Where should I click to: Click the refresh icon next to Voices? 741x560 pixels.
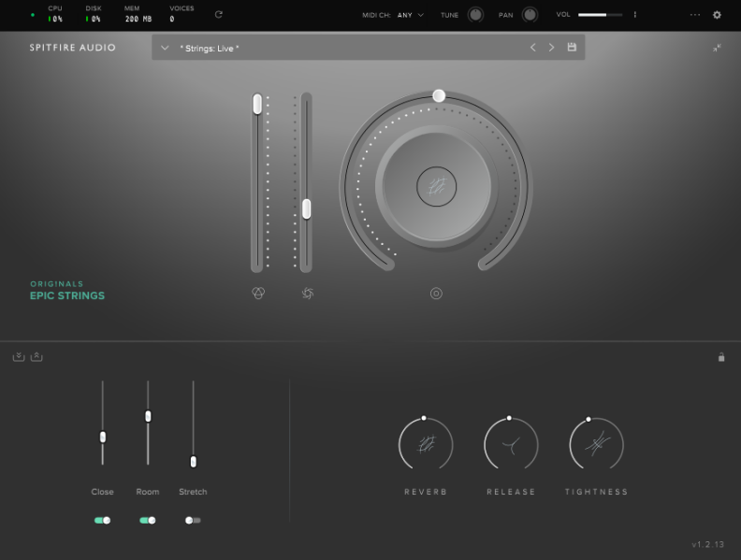click(x=219, y=15)
